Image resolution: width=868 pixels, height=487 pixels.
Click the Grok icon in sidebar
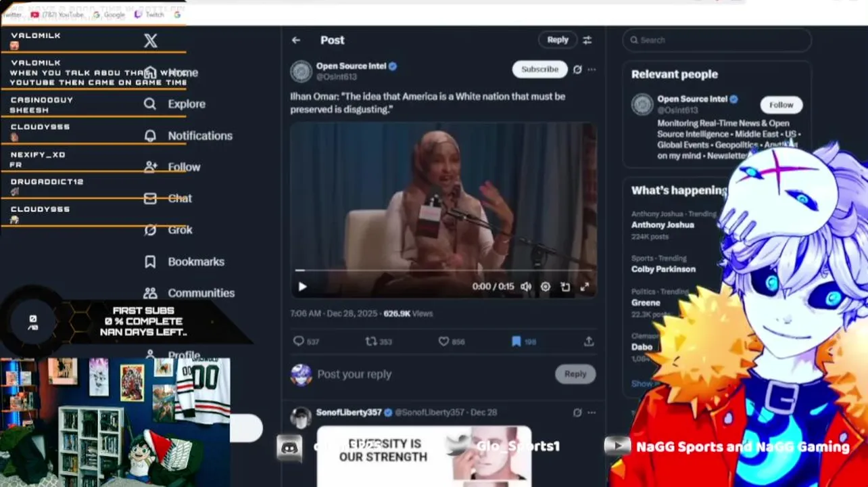(x=150, y=230)
